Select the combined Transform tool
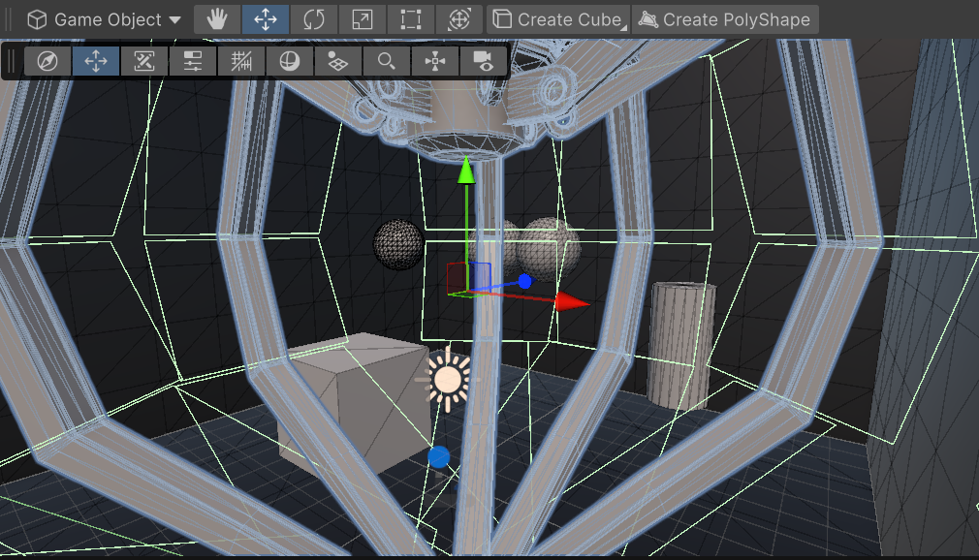This screenshot has height=560, width=979. point(458,19)
